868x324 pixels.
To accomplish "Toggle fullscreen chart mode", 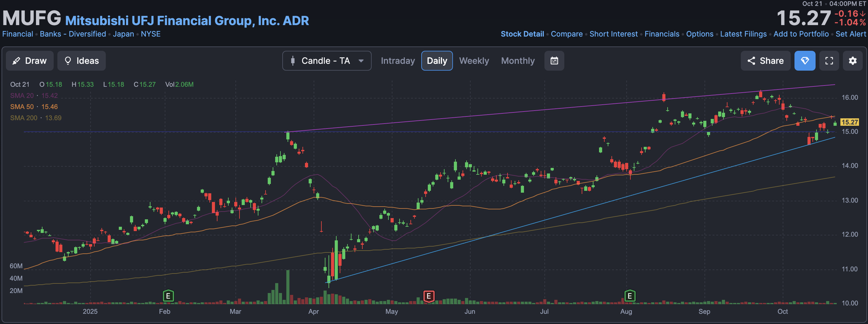I will pyautogui.click(x=829, y=61).
